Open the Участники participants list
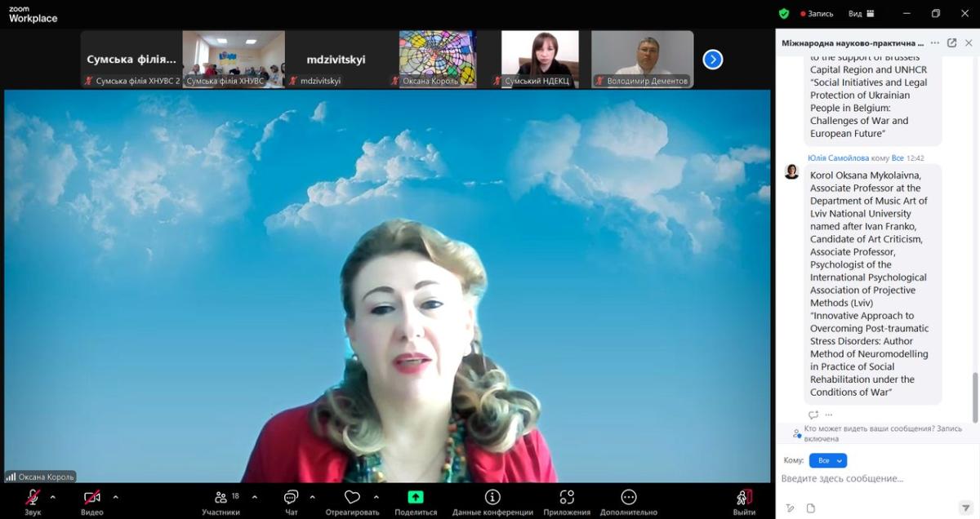 pyautogui.click(x=221, y=501)
